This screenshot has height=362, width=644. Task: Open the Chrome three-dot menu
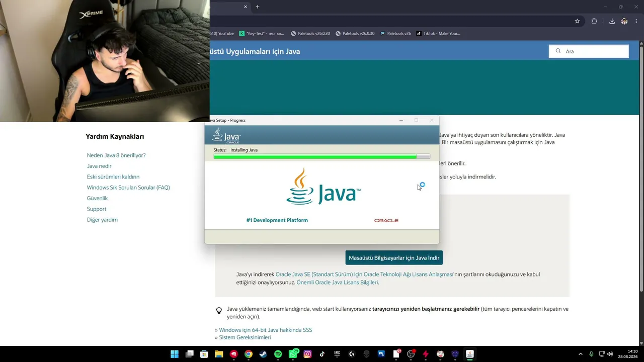tap(637, 21)
